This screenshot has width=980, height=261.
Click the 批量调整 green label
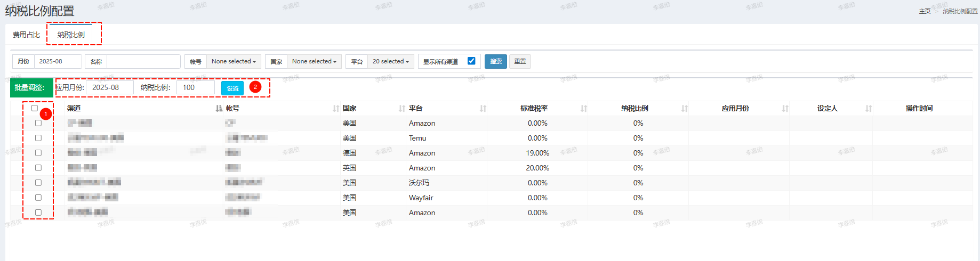pyautogui.click(x=31, y=88)
